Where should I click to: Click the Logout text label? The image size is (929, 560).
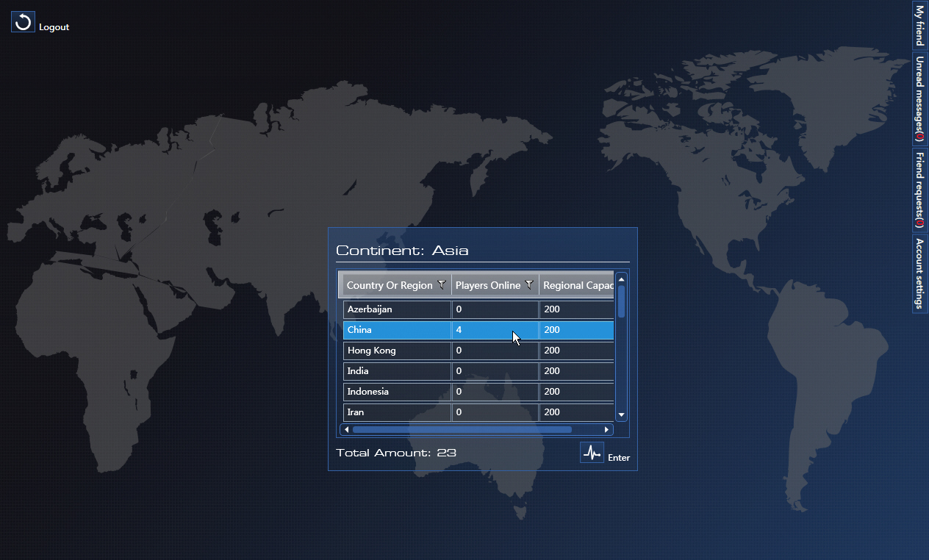(54, 27)
